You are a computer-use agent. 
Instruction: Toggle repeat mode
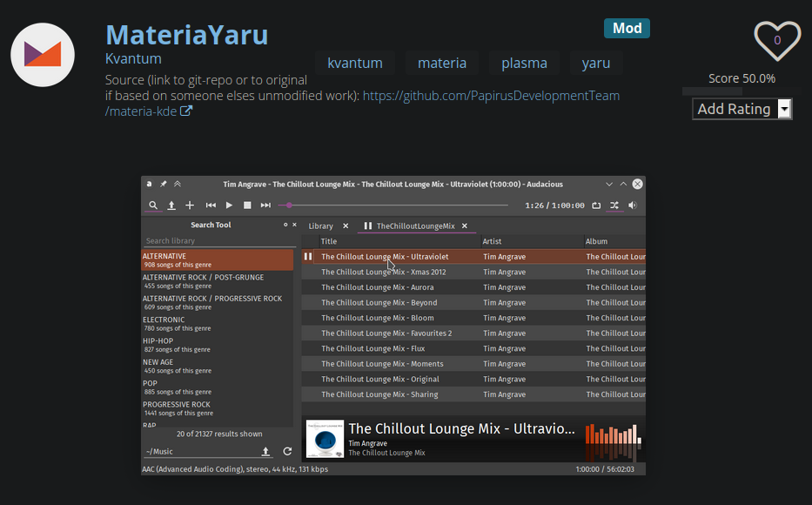click(596, 205)
